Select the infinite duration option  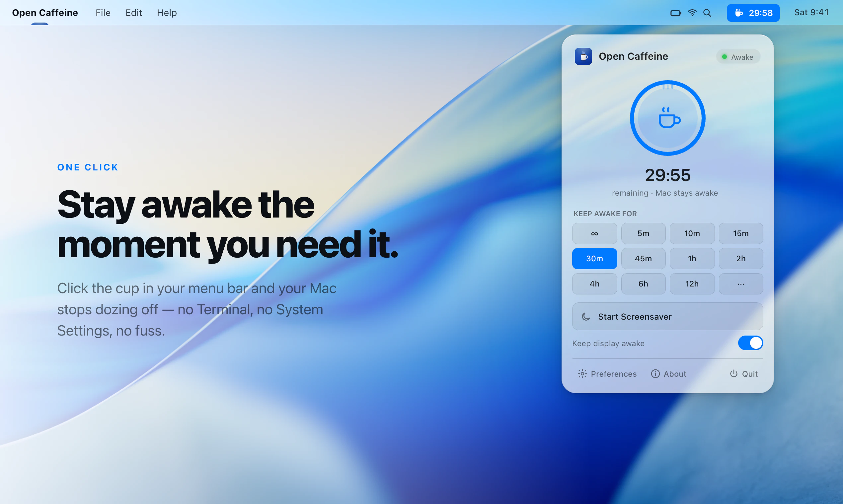(594, 233)
